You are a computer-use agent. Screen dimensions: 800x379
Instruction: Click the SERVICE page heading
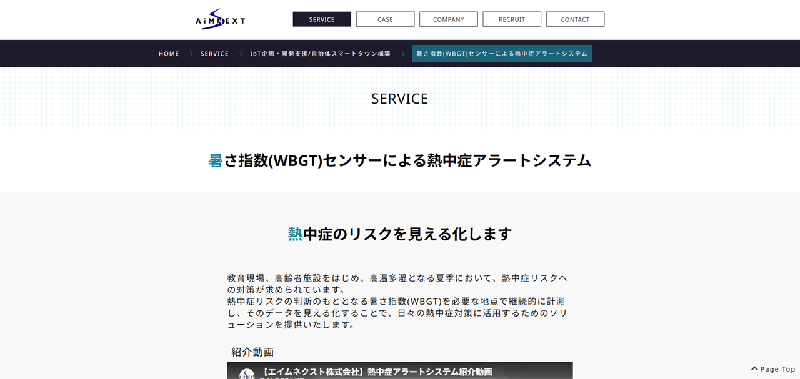pos(399,98)
